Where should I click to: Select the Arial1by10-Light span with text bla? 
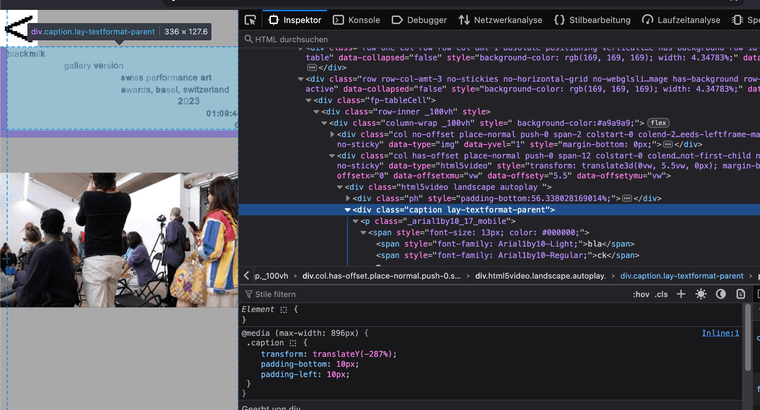click(505, 244)
